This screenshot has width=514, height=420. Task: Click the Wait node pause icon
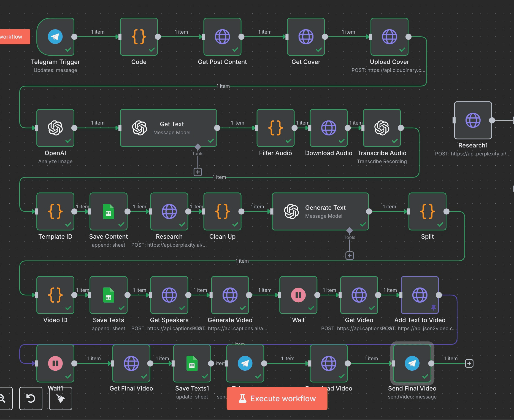click(x=298, y=295)
